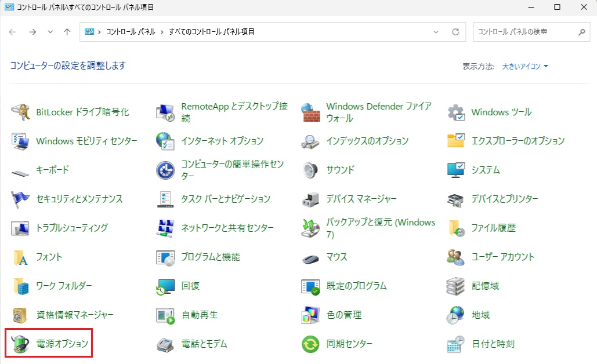Expand chevron after コントロール パネル breadcrumb
This screenshot has width=597, height=364.
tap(162, 32)
